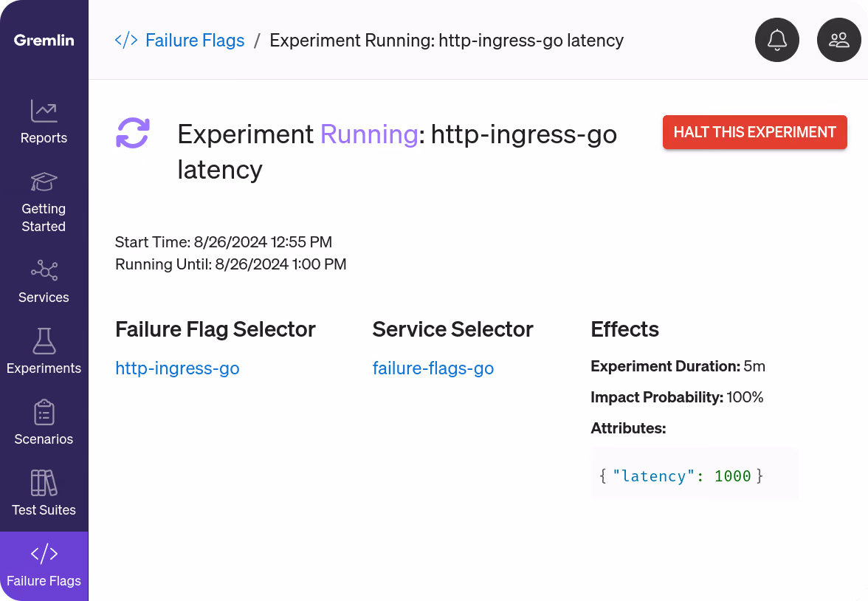Click the purple refresh icon beside experiment title
This screenshot has width=868, height=601.
133,133
